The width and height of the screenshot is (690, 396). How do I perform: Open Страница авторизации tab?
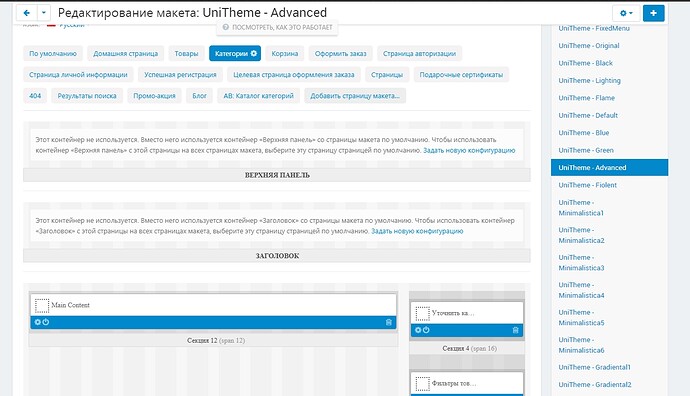[x=419, y=54]
